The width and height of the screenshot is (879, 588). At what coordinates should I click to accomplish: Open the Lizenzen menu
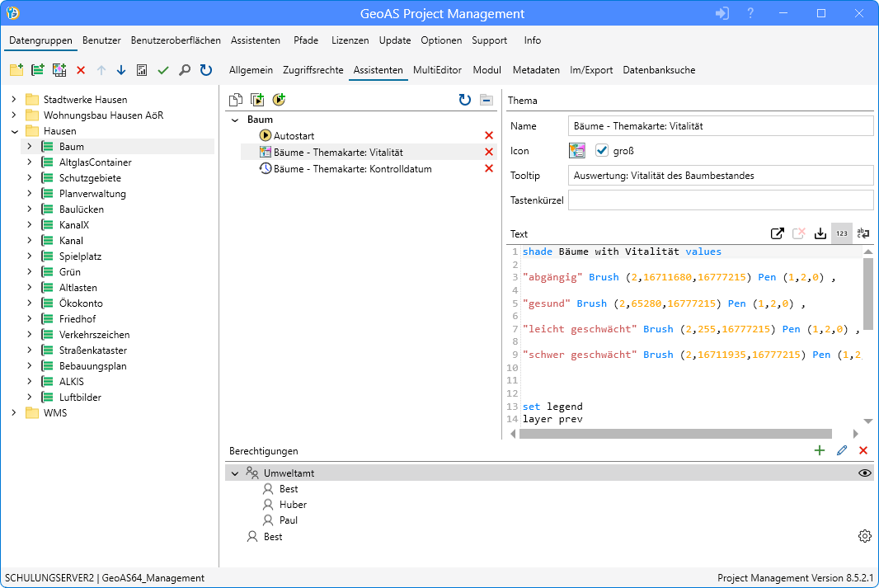pos(350,40)
